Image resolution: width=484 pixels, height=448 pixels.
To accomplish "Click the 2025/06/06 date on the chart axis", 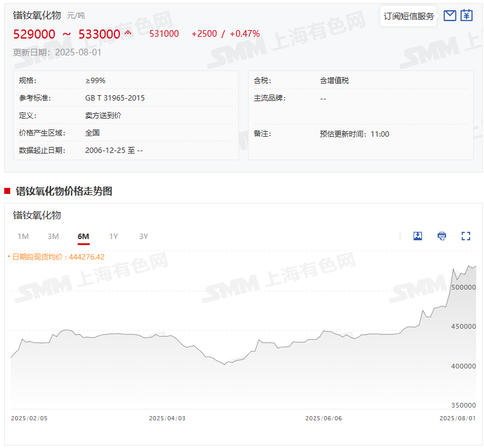I will (323, 418).
